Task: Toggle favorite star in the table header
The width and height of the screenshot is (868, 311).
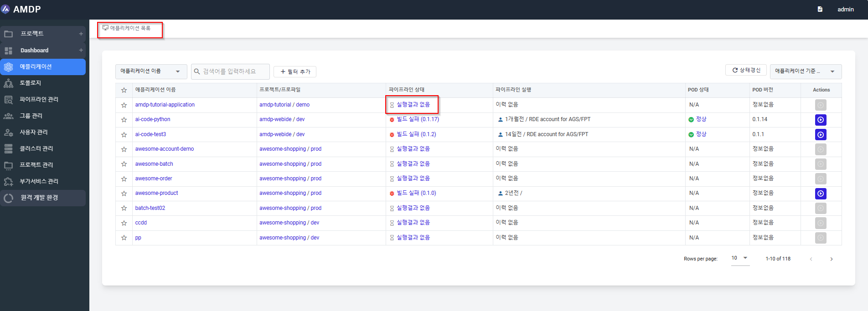Action: [124, 90]
